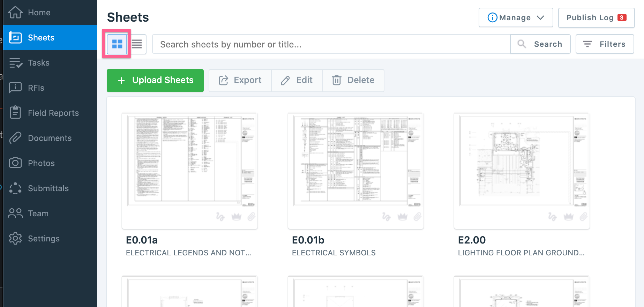Click attachment paperclip on E0.01a card
The image size is (644, 307).
click(252, 217)
